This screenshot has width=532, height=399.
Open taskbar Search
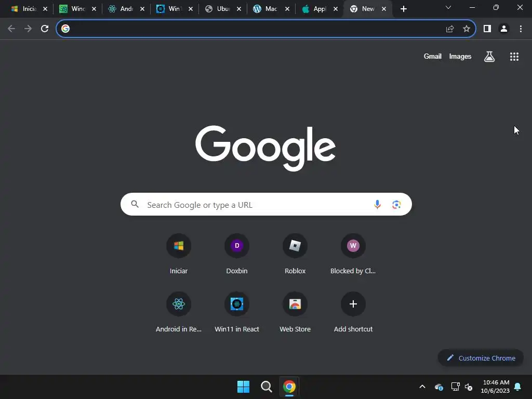point(267,387)
